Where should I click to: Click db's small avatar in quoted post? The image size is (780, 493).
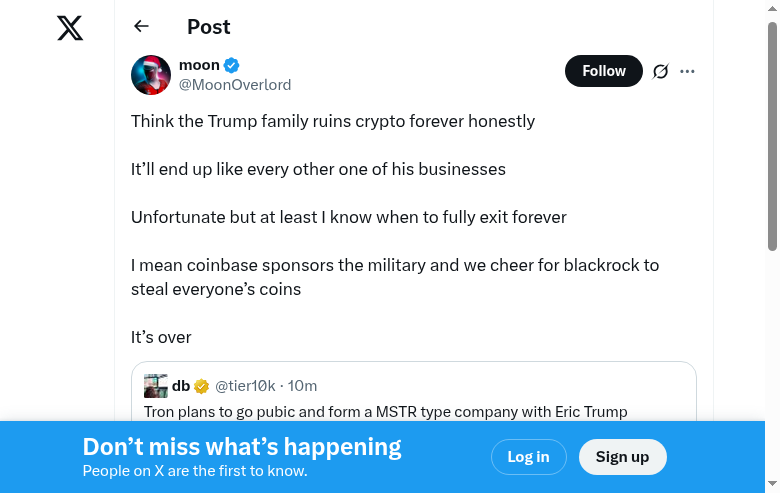tap(156, 386)
